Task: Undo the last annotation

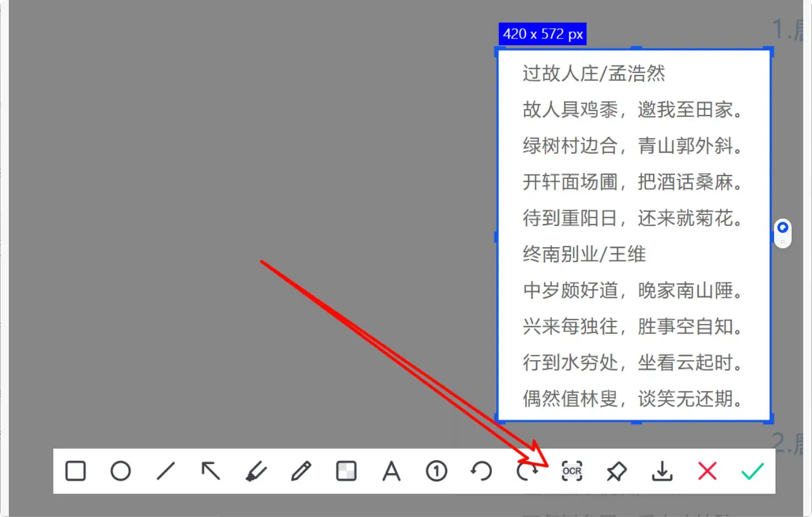Action: 481,471
